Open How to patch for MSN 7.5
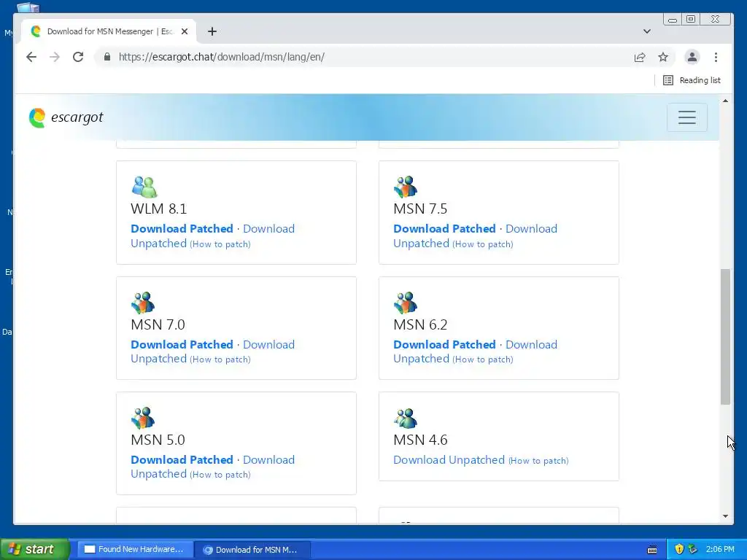 pos(483,244)
